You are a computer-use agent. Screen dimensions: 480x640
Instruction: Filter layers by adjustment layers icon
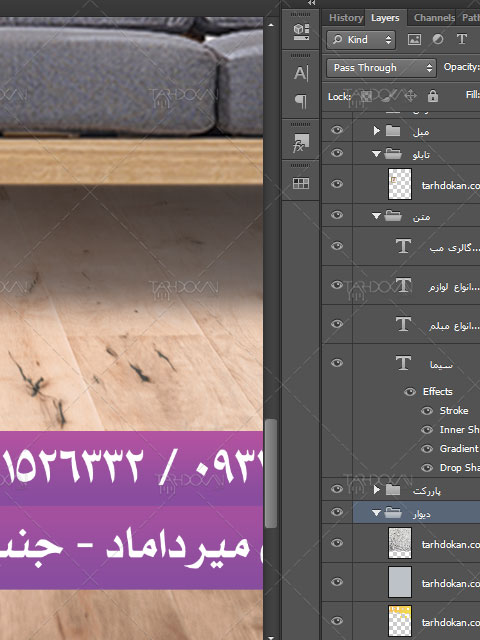coord(438,39)
